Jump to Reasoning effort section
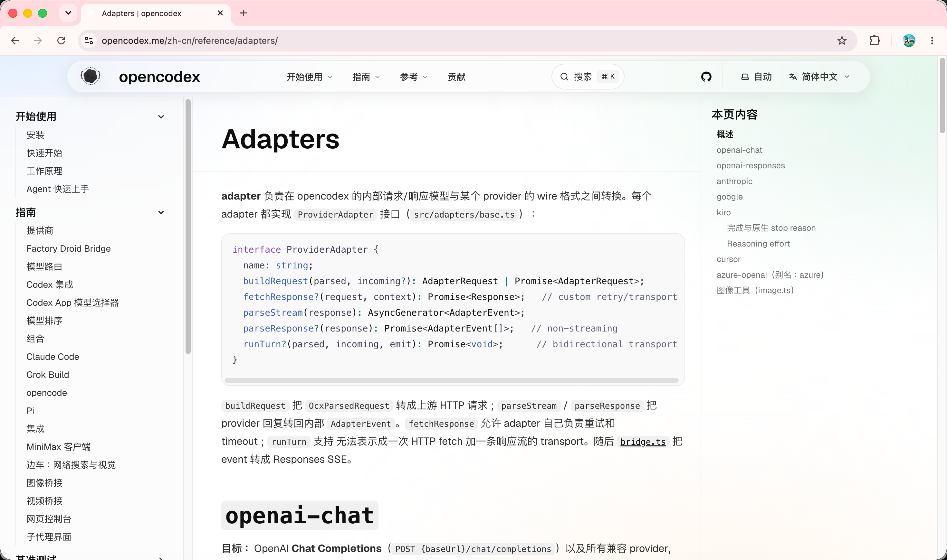The image size is (947, 560). (758, 244)
